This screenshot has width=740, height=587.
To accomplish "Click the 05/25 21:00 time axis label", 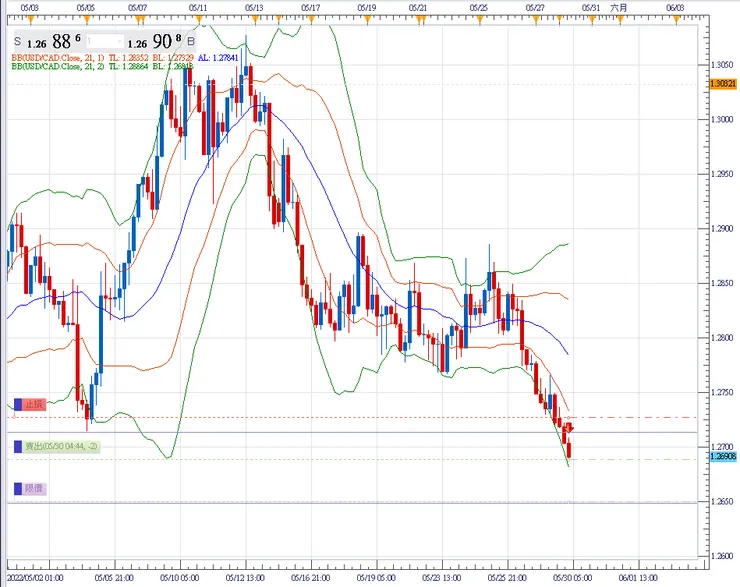I will [x=507, y=578].
